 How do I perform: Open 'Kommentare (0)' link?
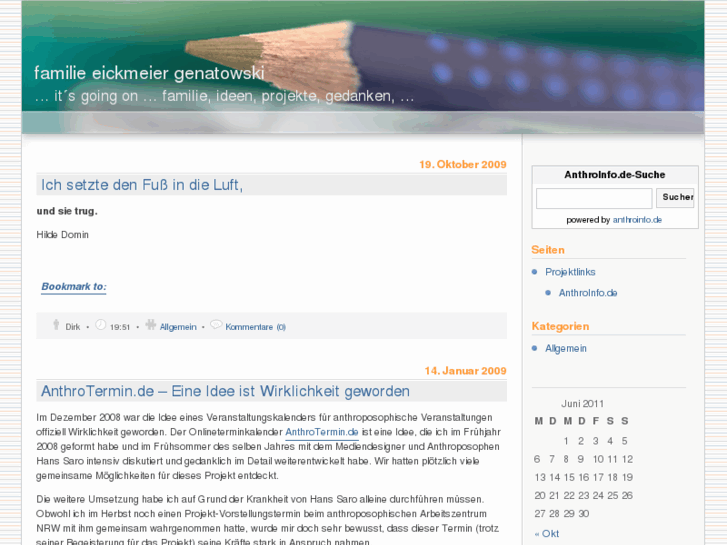pos(255,327)
